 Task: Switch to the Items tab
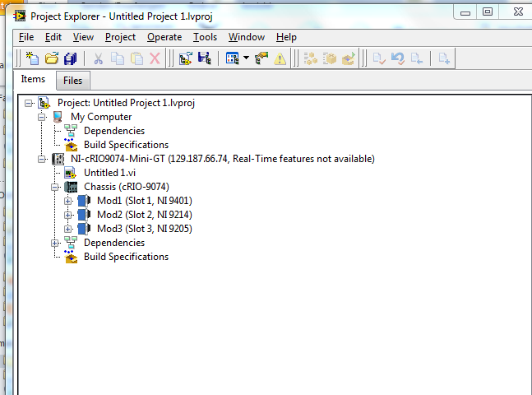tap(33, 79)
